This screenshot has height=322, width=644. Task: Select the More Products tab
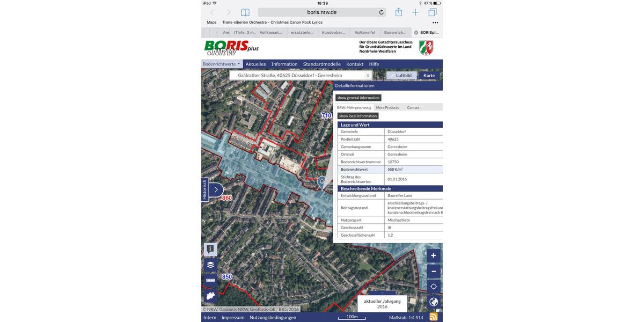click(387, 107)
